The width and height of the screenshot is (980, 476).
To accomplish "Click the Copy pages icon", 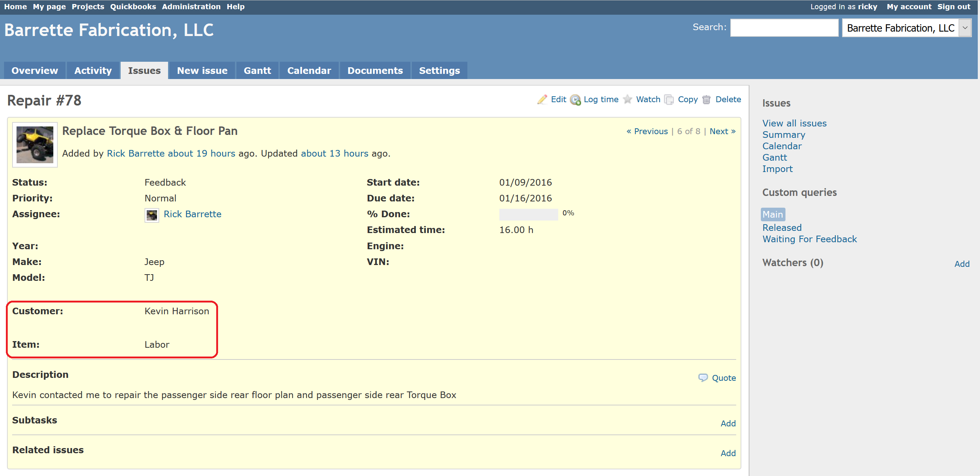I will (x=669, y=100).
